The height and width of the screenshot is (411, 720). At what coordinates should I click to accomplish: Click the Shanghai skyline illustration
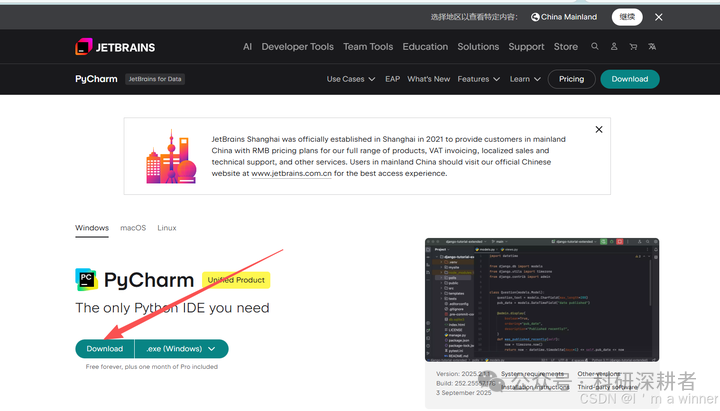[171, 157]
